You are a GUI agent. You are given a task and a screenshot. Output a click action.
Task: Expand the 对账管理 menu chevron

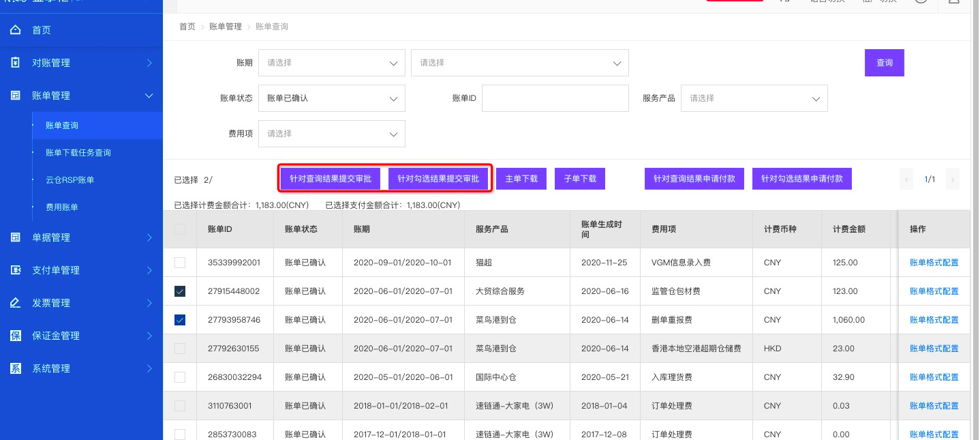point(149,63)
